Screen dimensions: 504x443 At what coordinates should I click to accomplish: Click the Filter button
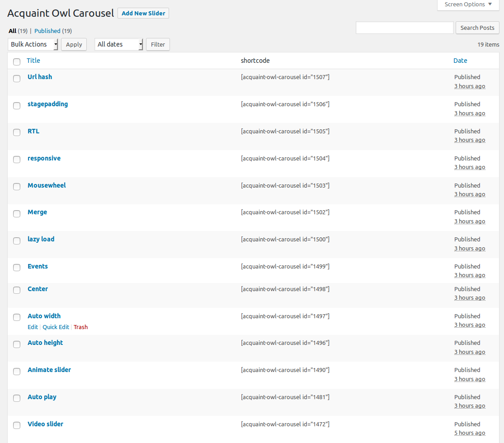(158, 44)
